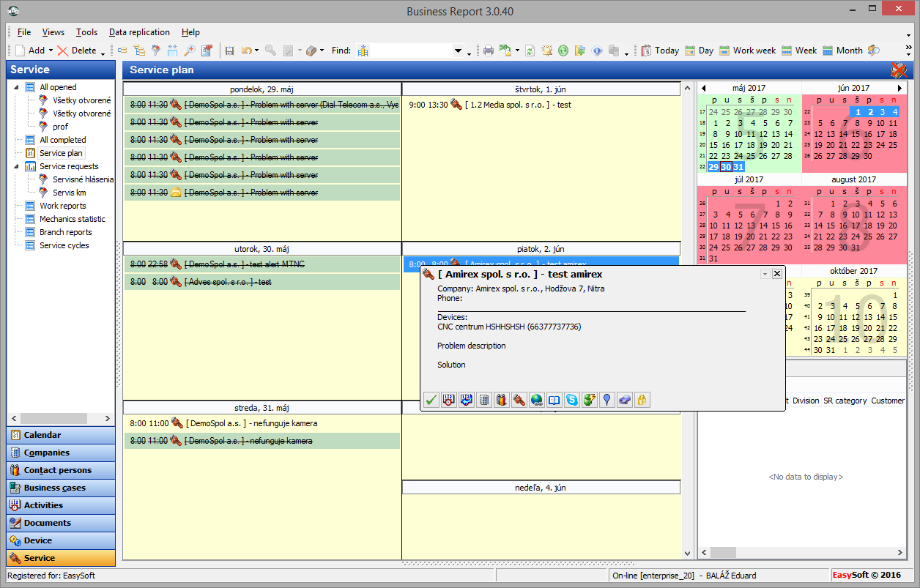Click the Skype icon in the popup
The height and width of the screenshot is (588, 920).
click(x=572, y=400)
